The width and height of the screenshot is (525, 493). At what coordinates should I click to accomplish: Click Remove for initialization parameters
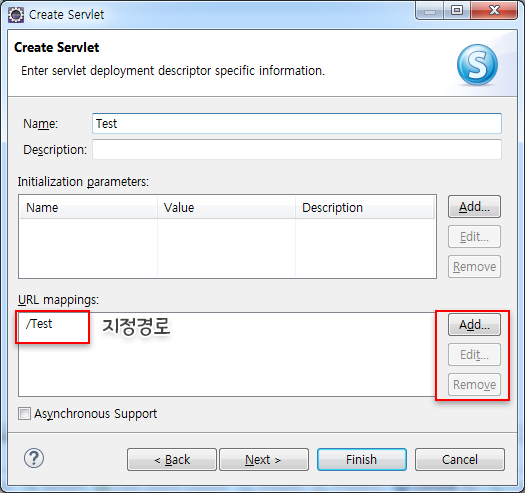(474, 267)
